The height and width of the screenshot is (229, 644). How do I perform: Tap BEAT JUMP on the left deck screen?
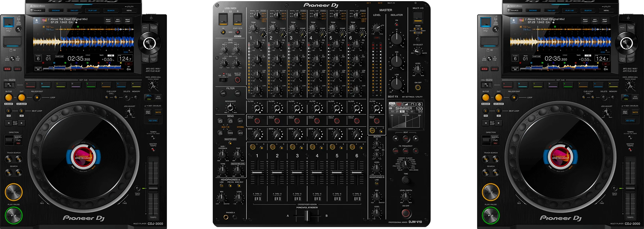(x=128, y=20)
